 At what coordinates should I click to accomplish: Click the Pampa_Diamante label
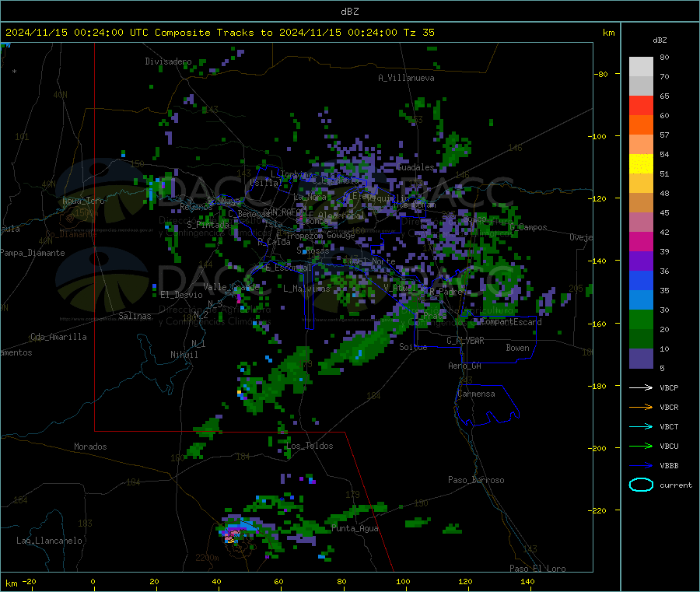[x=32, y=253]
